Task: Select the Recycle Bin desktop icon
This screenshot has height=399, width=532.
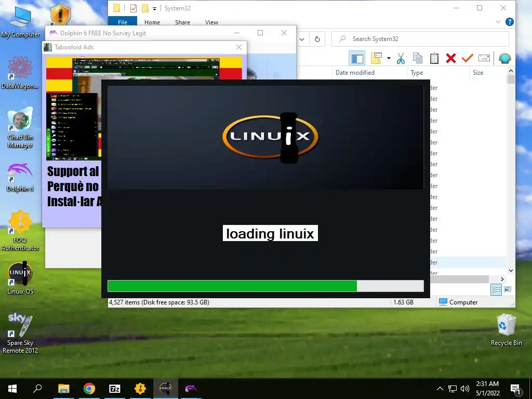Action: pos(506,330)
